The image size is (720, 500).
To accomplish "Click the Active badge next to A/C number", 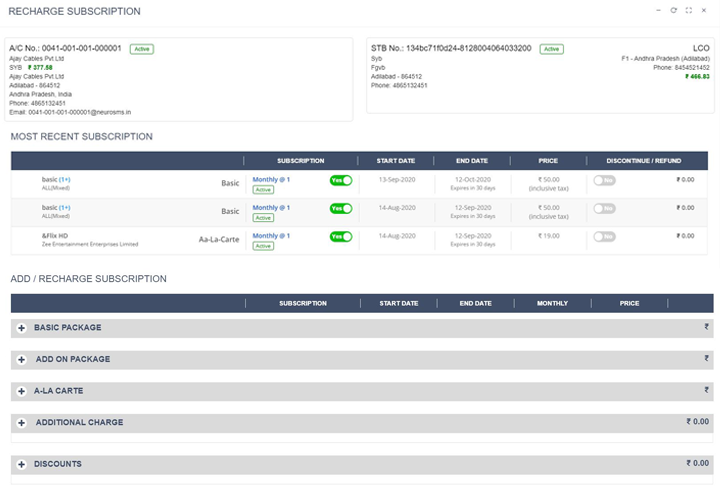I will (x=141, y=48).
